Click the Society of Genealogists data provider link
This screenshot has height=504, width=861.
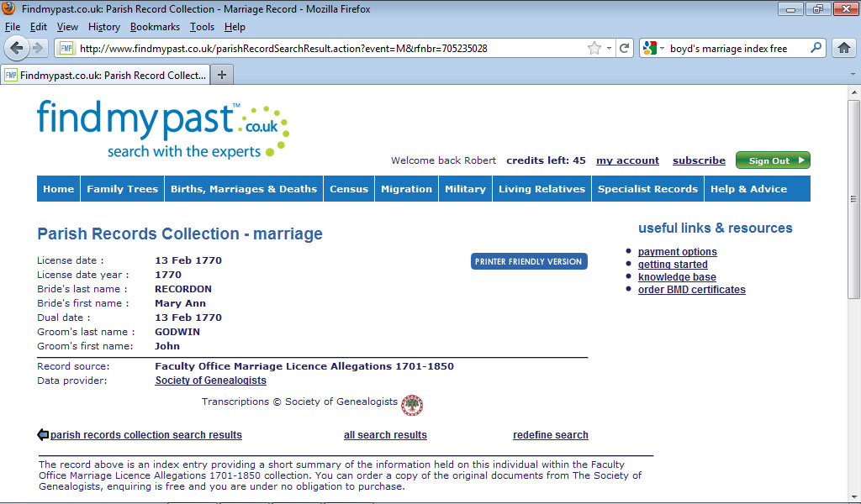click(x=211, y=381)
